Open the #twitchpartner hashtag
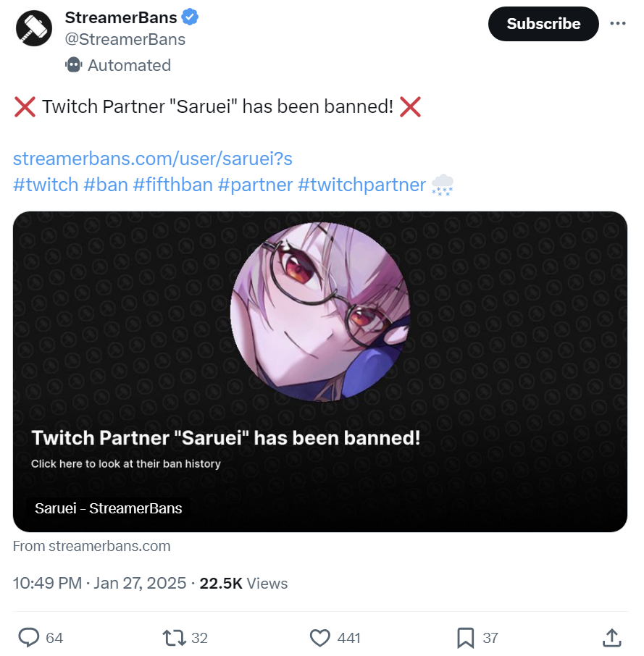This screenshot has height=656, width=644. tap(361, 185)
